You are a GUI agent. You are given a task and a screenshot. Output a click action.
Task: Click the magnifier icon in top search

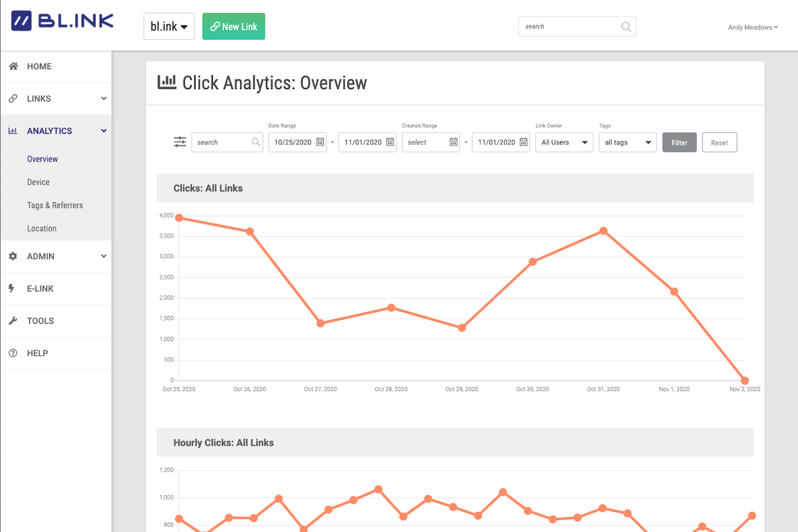[x=626, y=27]
